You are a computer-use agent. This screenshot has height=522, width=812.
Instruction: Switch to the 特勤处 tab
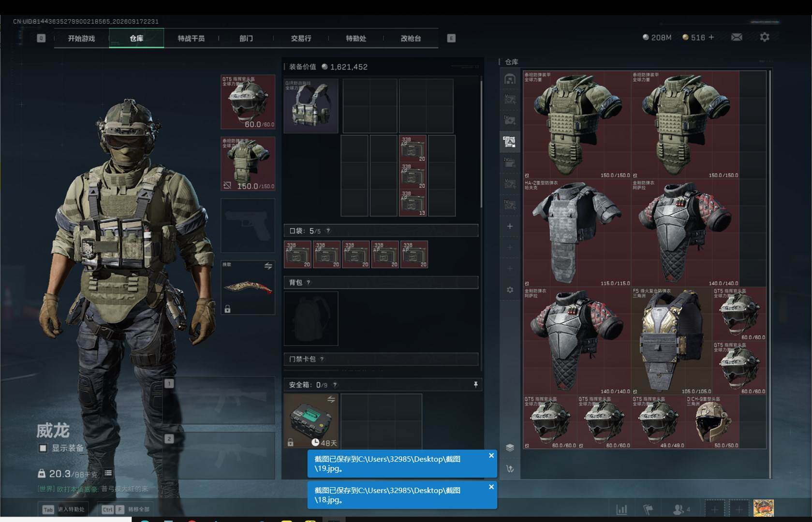tap(356, 38)
